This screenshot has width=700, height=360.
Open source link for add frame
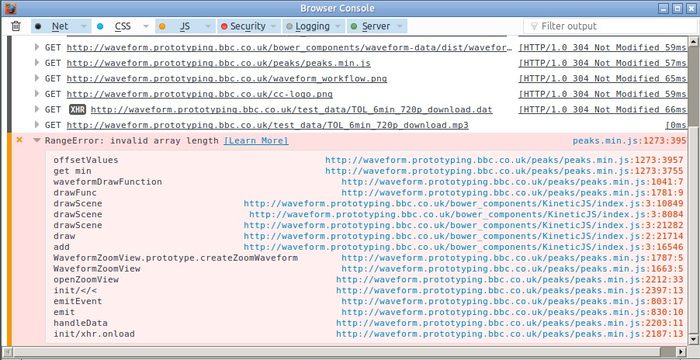click(463, 247)
